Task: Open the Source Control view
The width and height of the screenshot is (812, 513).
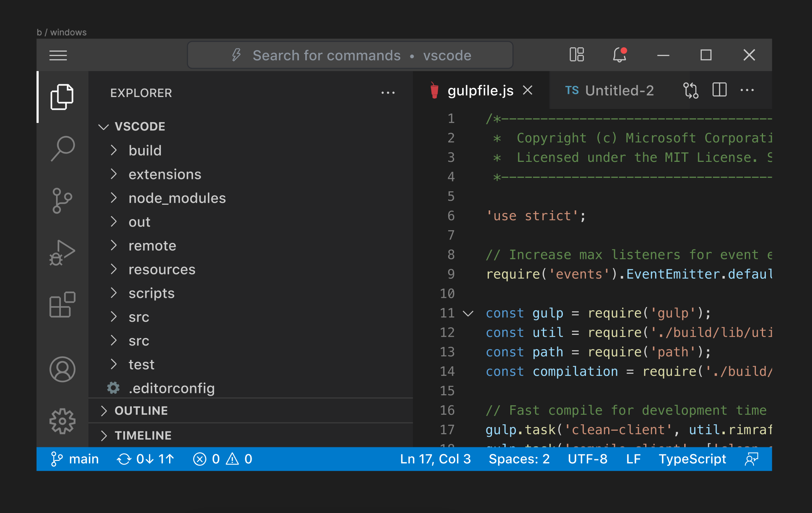Action: click(62, 200)
